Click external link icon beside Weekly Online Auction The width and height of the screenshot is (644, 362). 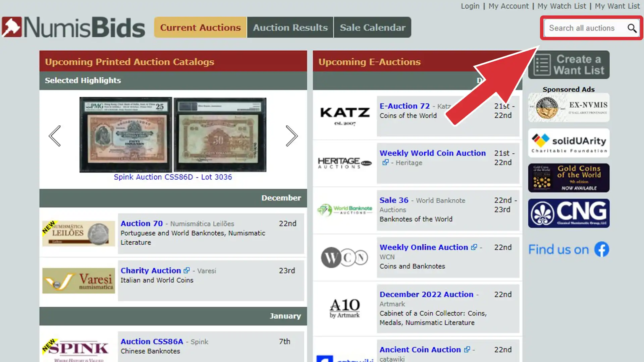[474, 247]
